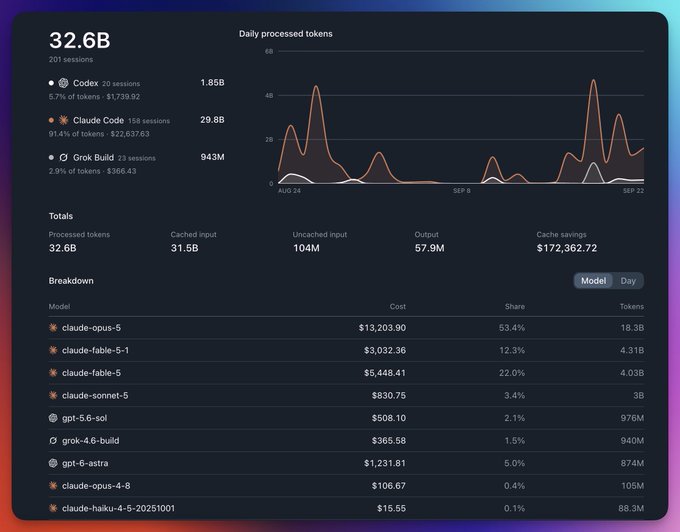The height and width of the screenshot is (532, 680).
Task: Click the Uncached input value 104M
Action: click(306, 248)
